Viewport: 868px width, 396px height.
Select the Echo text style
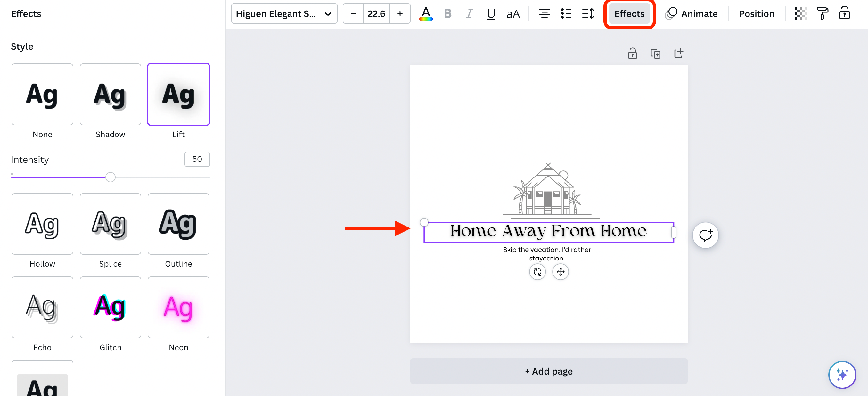(x=43, y=307)
